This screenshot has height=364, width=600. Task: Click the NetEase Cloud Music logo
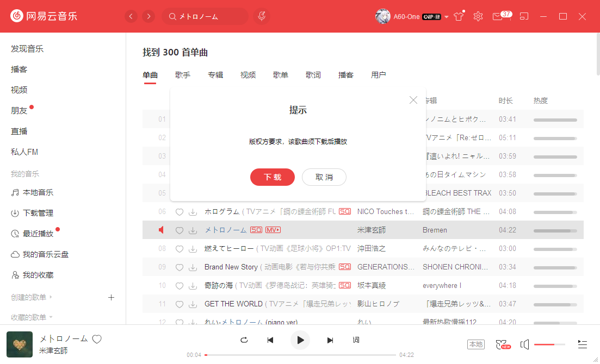point(44,16)
